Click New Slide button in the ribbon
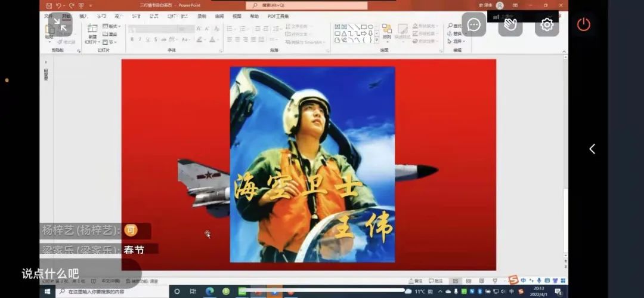Image resolution: width=644 pixels, height=298 pixels. [x=92, y=33]
